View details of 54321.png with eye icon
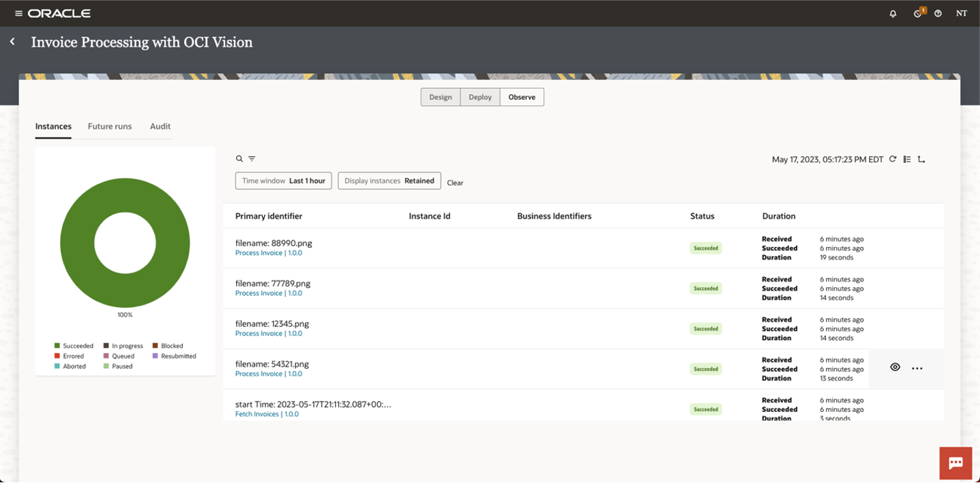The width and height of the screenshot is (980, 483). (894, 367)
